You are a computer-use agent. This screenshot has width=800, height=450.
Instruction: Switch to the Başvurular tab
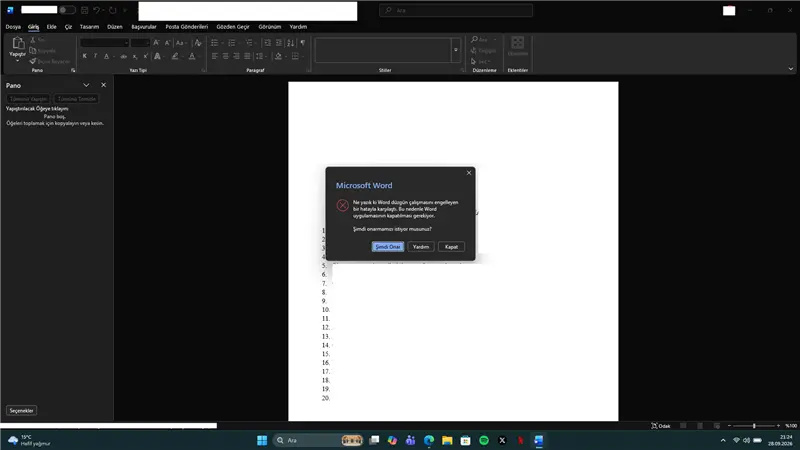[x=144, y=27]
